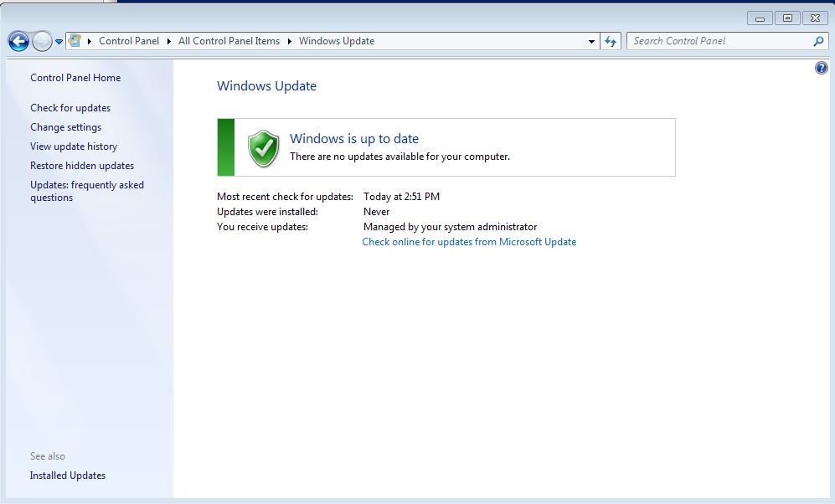Image resolution: width=835 pixels, height=504 pixels.
Task: Click the search magnifier icon
Action: click(x=819, y=41)
